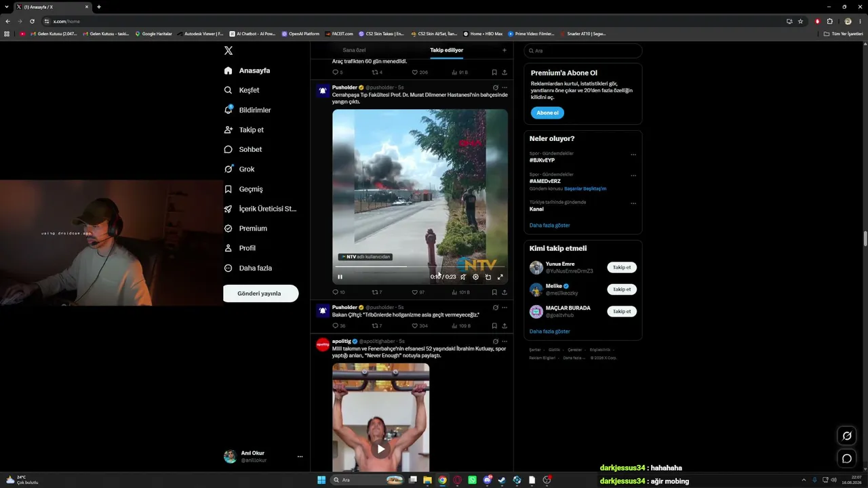The height and width of the screenshot is (488, 868).
Task: Open Bildirimler notifications
Action: pos(248,110)
